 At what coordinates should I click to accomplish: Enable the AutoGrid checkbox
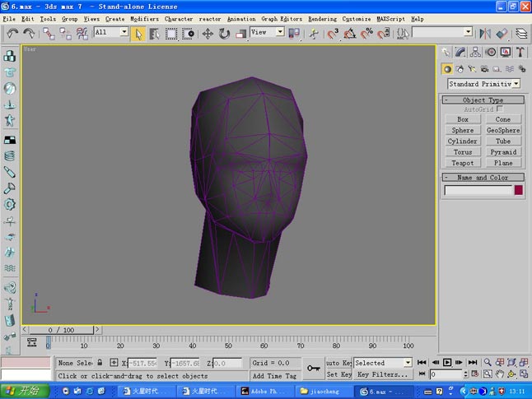(499, 109)
